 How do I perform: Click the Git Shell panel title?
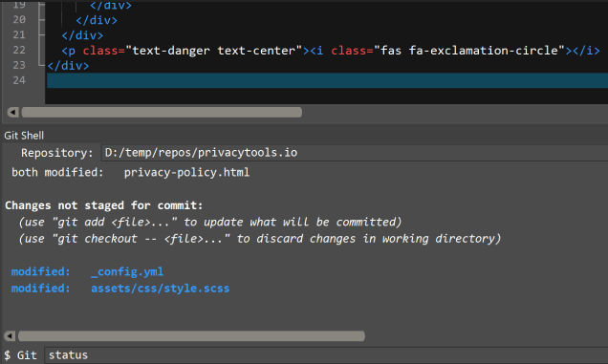tap(24, 136)
